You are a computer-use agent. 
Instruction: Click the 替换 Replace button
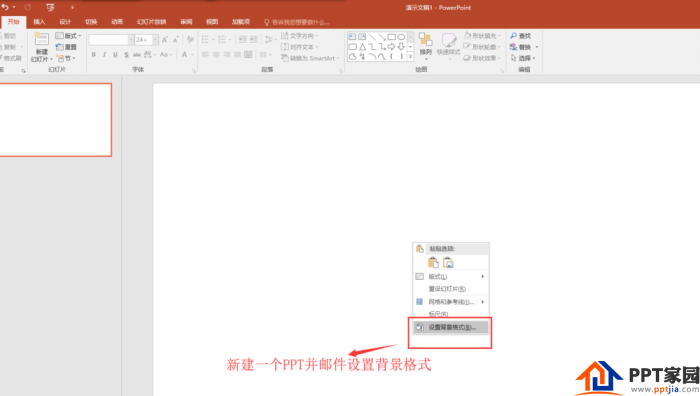524,47
